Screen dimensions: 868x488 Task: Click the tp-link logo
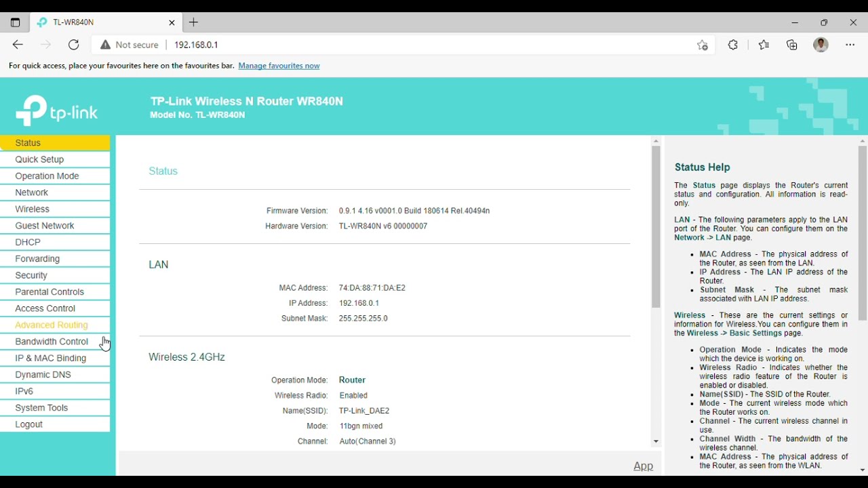[57, 110]
